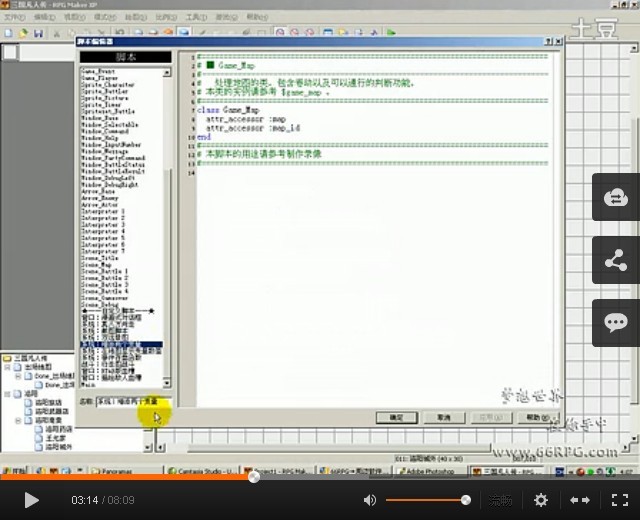This screenshot has width=640, height=520.
Task: Select the Window_Selectable script
Action: pyautogui.click(x=109, y=124)
